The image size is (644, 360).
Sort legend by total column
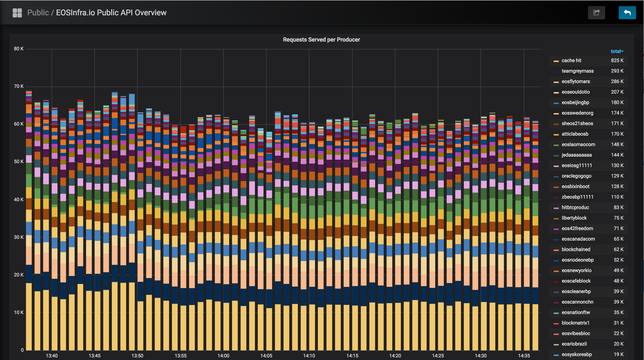click(x=616, y=51)
